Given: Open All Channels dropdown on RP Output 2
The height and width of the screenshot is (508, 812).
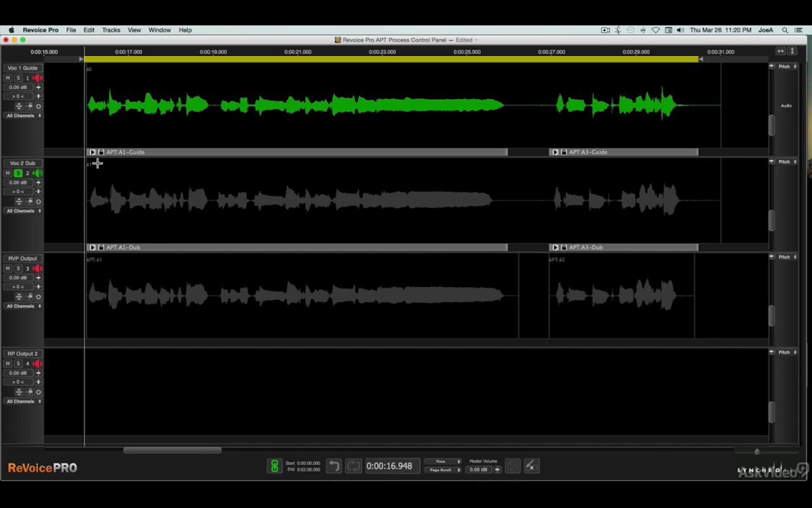Looking at the screenshot, I should click(x=23, y=401).
